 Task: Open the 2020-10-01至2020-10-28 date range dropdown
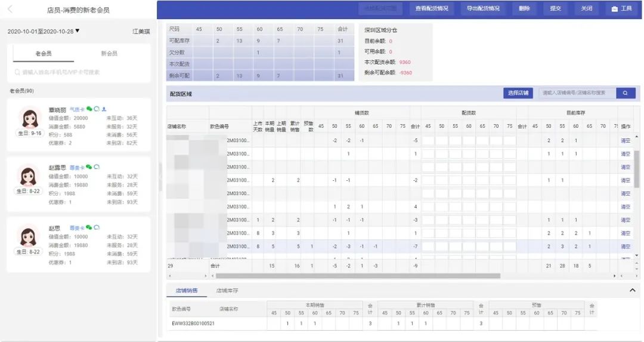tap(44, 31)
